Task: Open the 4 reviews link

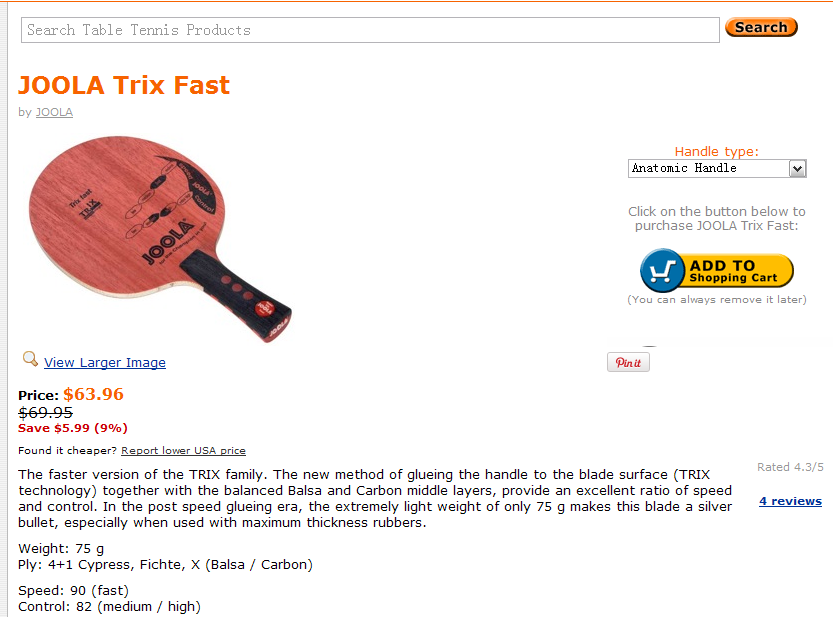Action: (x=790, y=501)
